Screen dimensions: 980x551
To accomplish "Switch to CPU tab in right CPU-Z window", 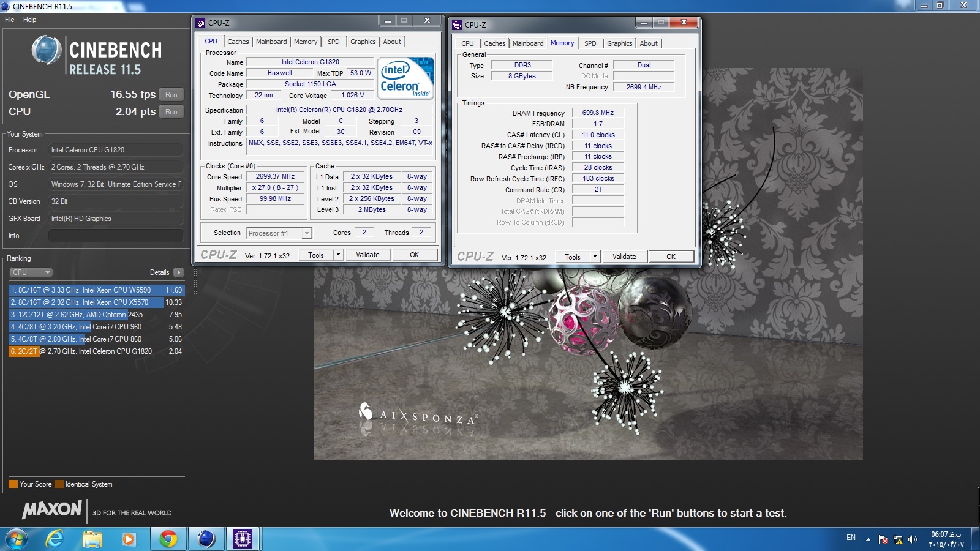I will pos(467,43).
